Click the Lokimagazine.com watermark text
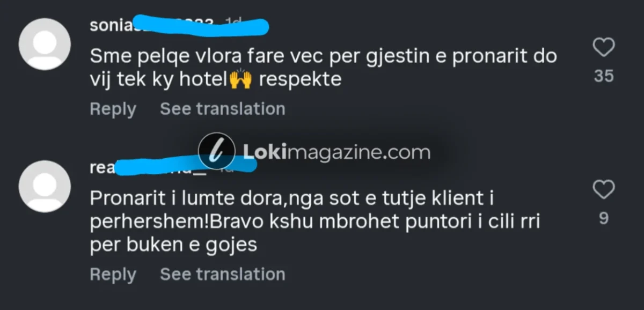644x310 pixels. [337, 152]
